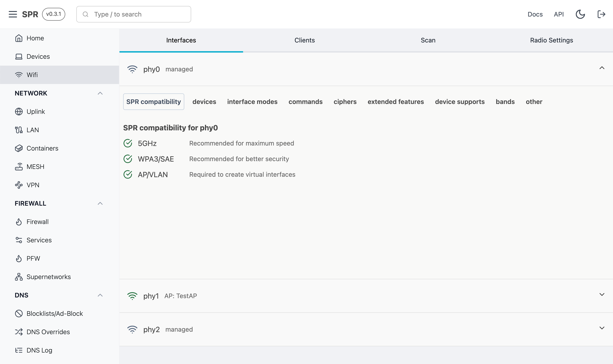The height and width of the screenshot is (364, 613).
Task: Click the search magnifier icon
Action: point(85,14)
